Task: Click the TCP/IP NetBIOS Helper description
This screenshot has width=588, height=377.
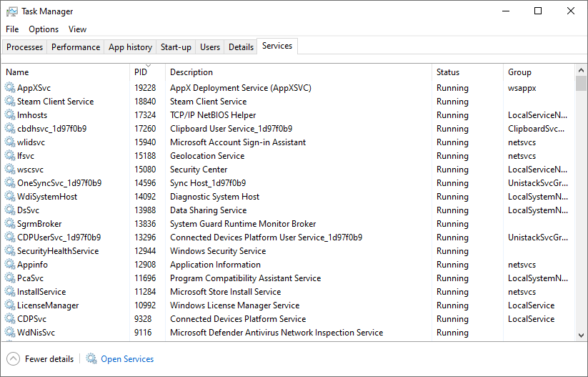Action: coord(213,115)
